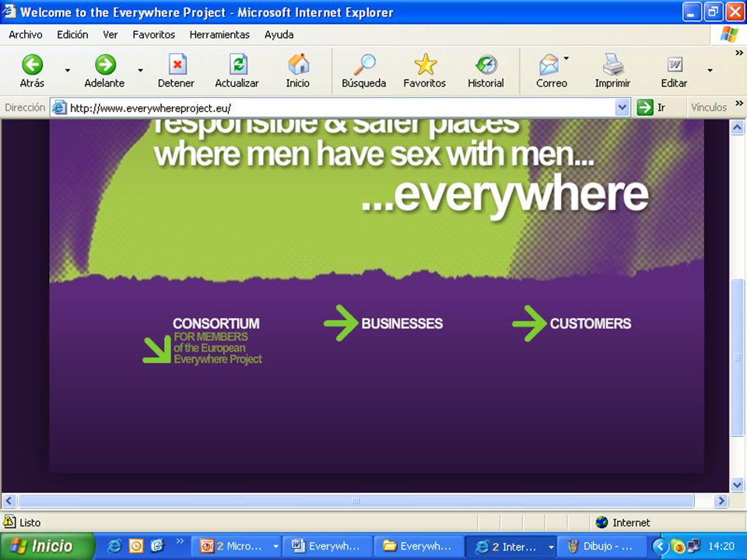This screenshot has height=560, width=747.
Task: Click the Windows Inicio start button
Action: 47,546
